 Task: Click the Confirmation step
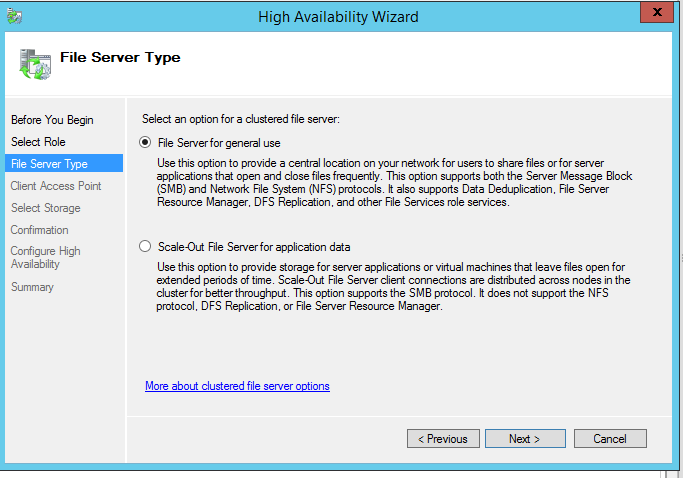(x=40, y=230)
